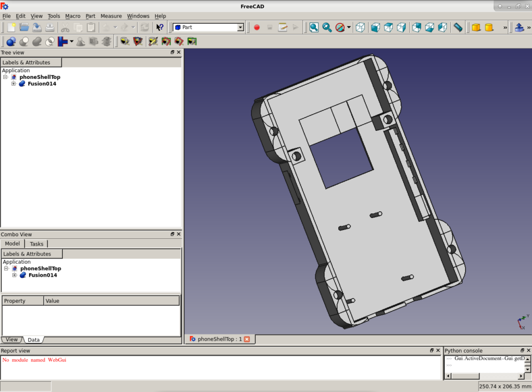
Task: Create a new document
Action: tap(11, 28)
